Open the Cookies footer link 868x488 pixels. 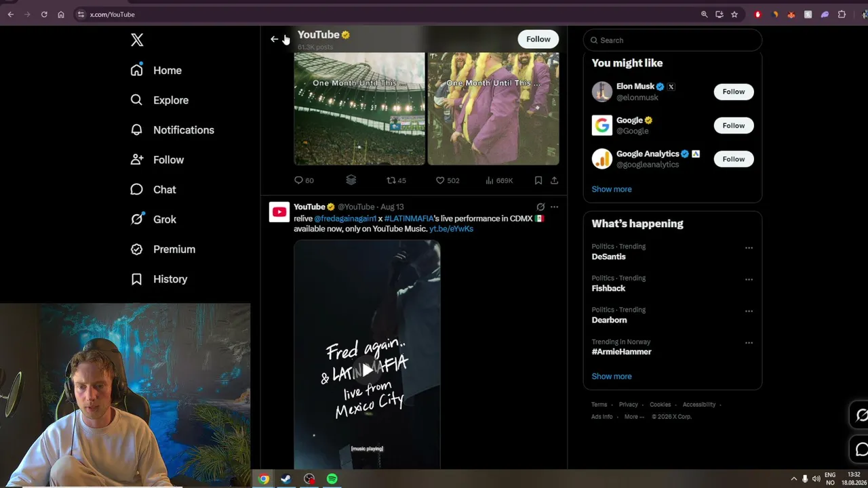tap(660, 405)
